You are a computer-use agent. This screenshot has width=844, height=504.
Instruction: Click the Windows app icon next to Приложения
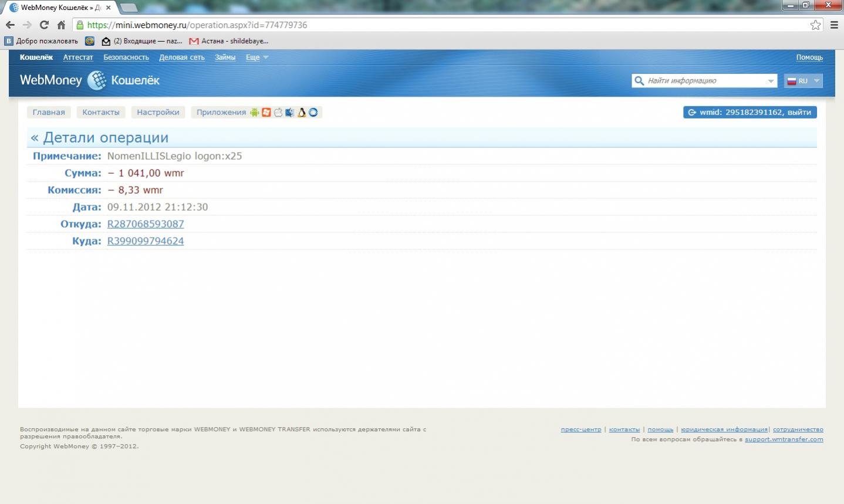(x=266, y=113)
